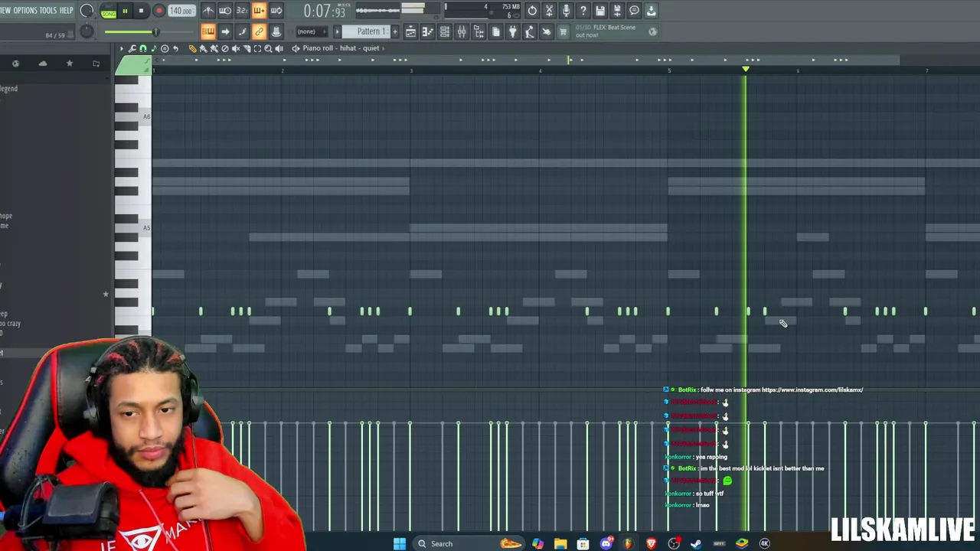Select the playback speaker tool

coord(279,48)
